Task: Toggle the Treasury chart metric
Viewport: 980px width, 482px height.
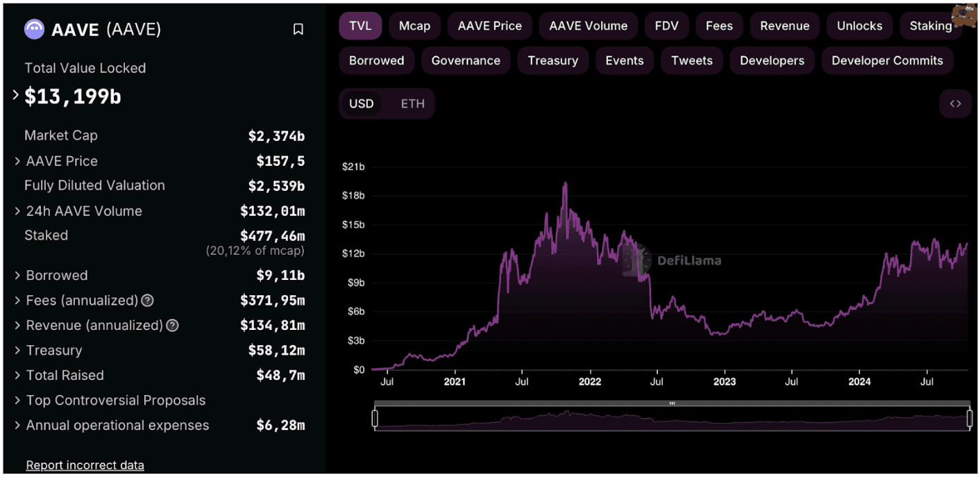Action: pyautogui.click(x=552, y=61)
